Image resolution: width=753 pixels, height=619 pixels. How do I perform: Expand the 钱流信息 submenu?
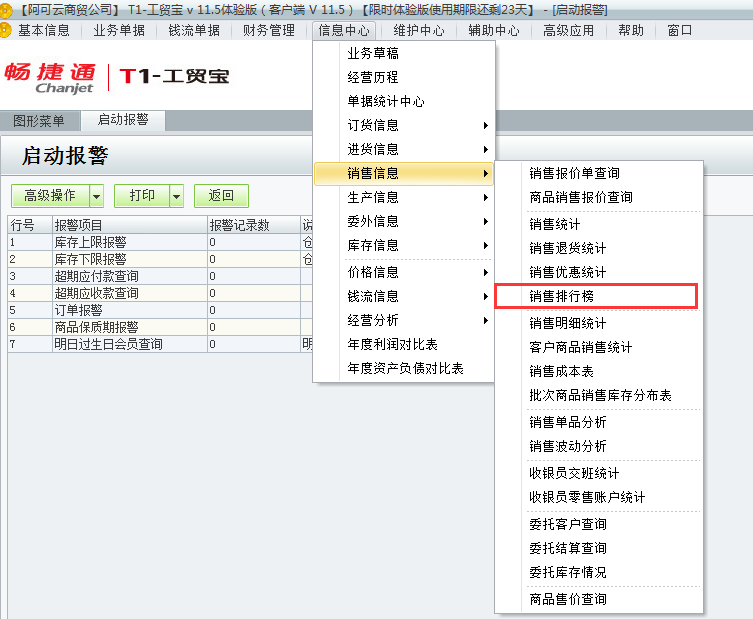[403, 296]
